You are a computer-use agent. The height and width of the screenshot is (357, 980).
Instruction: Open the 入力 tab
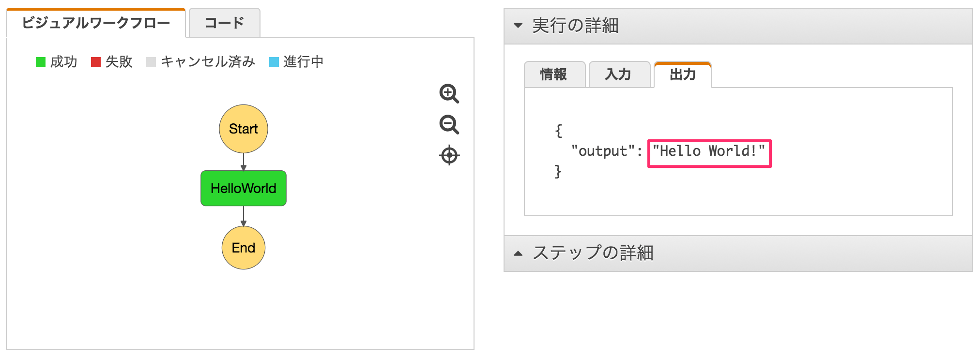619,74
